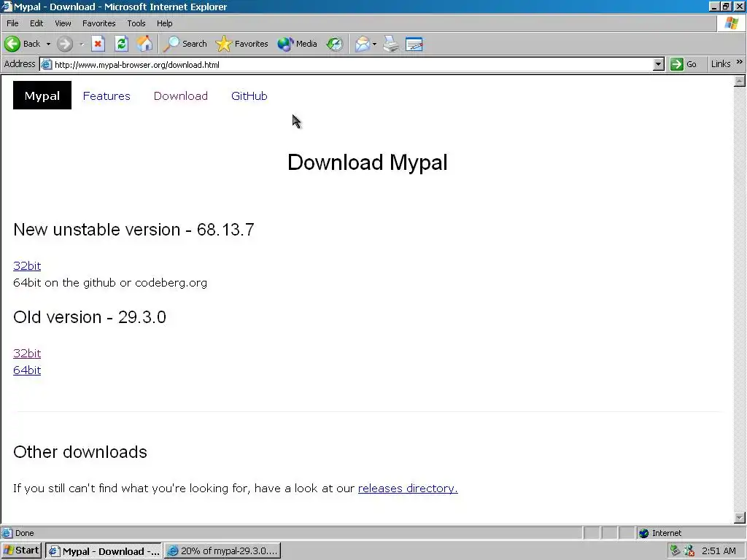Open the Favorites menu in the menu bar
This screenshot has width=747, height=560.
(98, 23)
